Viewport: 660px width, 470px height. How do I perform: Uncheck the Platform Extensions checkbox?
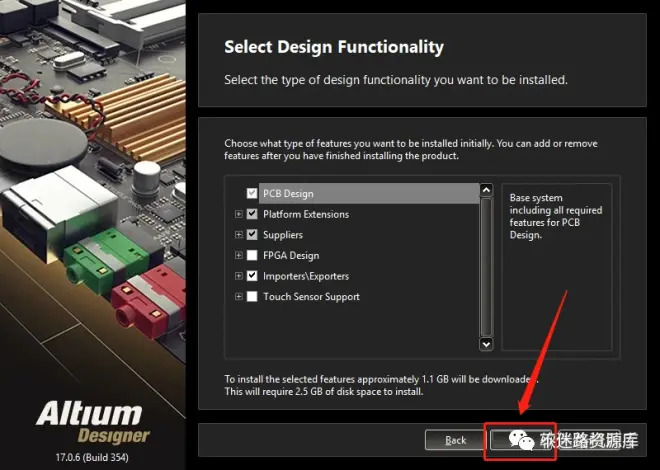click(252, 214)
